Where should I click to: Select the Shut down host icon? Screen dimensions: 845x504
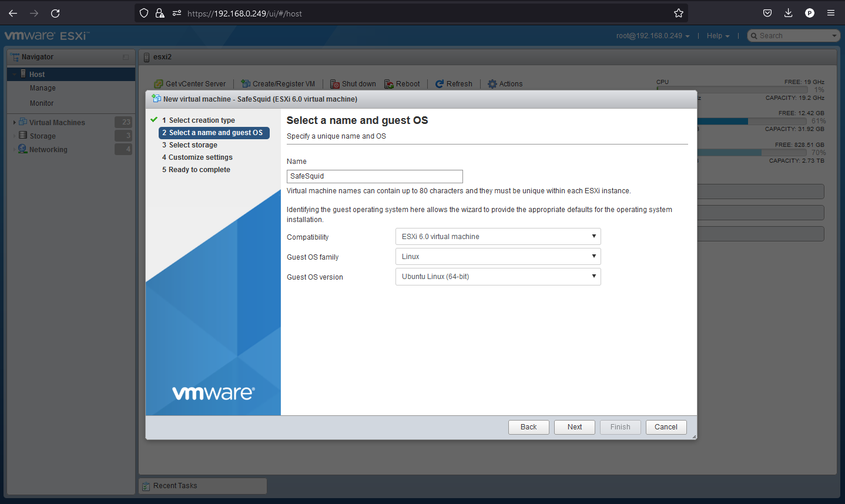point(353,83)
